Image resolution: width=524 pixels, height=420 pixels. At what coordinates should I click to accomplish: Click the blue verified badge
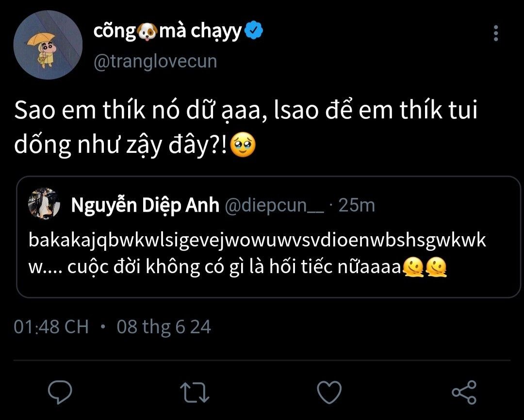coord(254,31)
